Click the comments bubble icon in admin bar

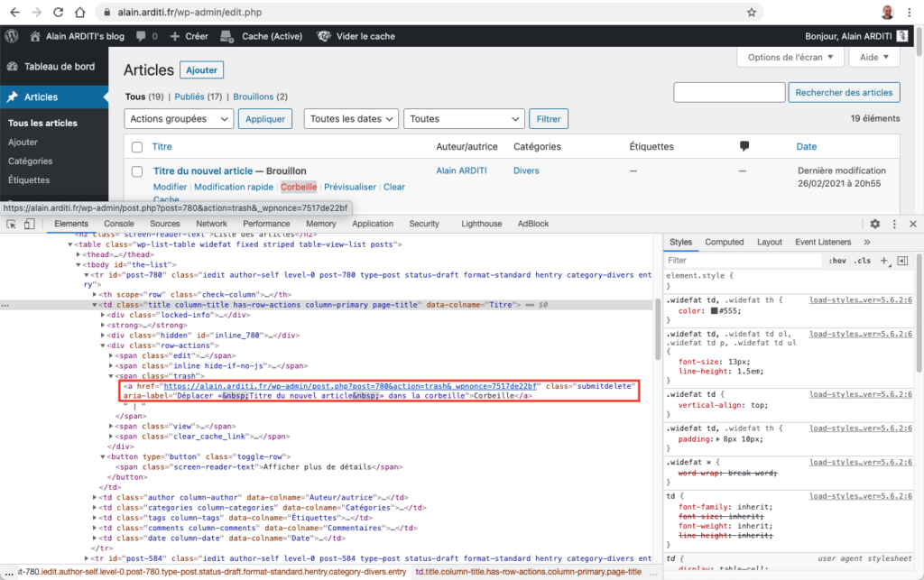(141, 36)
